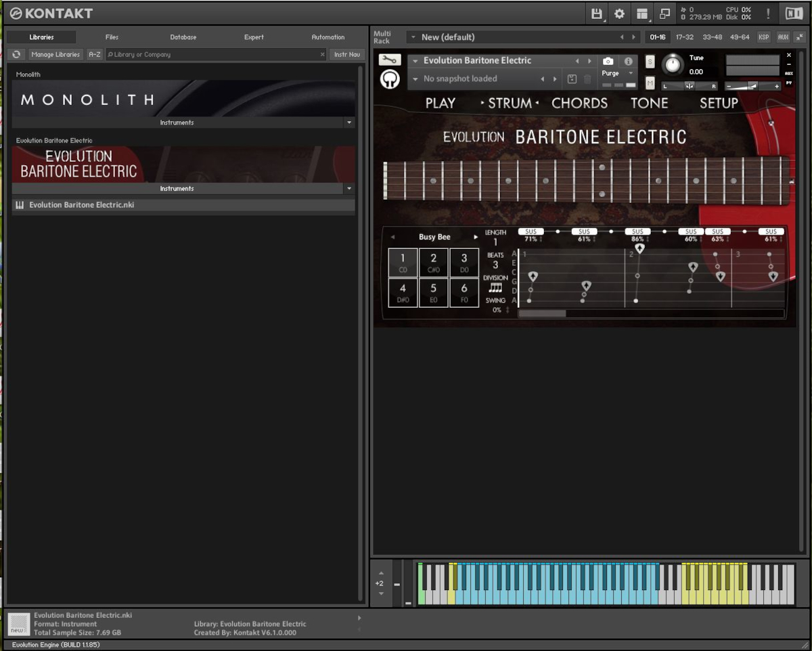
Task: Show instrument info icon
Action: [628, 61]
